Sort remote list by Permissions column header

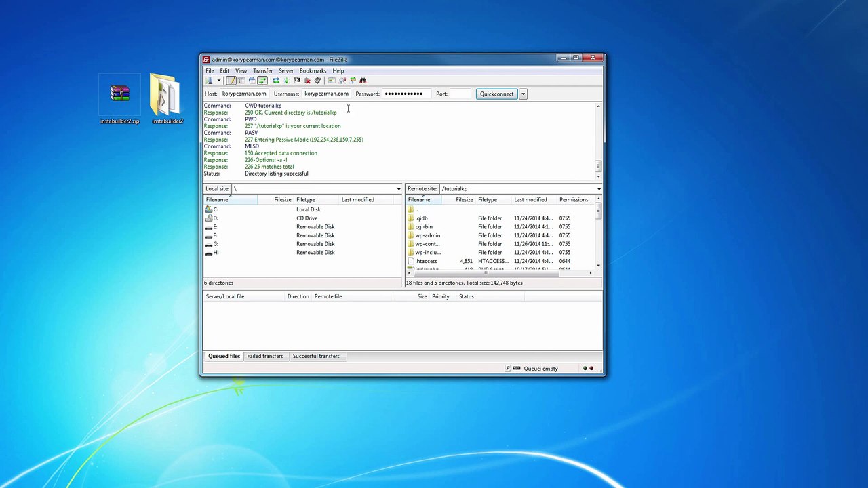[x=574, y=200]
